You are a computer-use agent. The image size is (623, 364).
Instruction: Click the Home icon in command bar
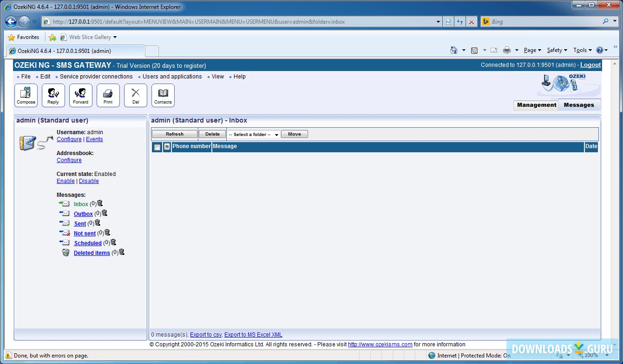click(454, 50)
